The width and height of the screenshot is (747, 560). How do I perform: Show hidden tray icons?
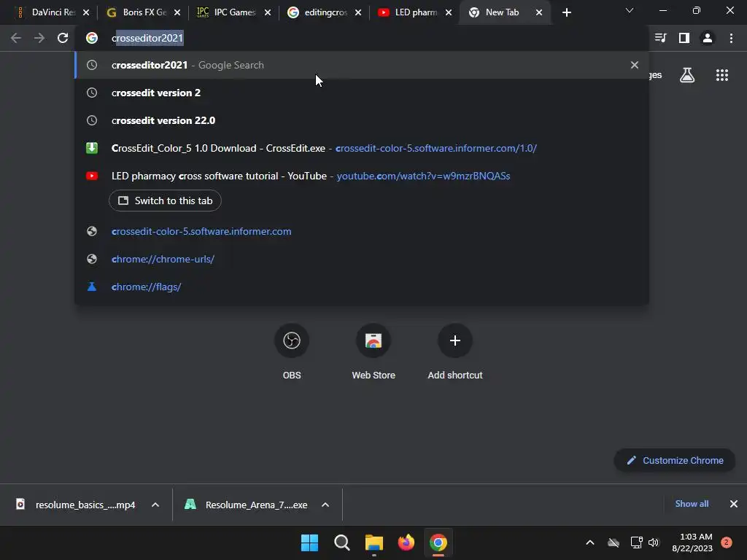(589, 542)
